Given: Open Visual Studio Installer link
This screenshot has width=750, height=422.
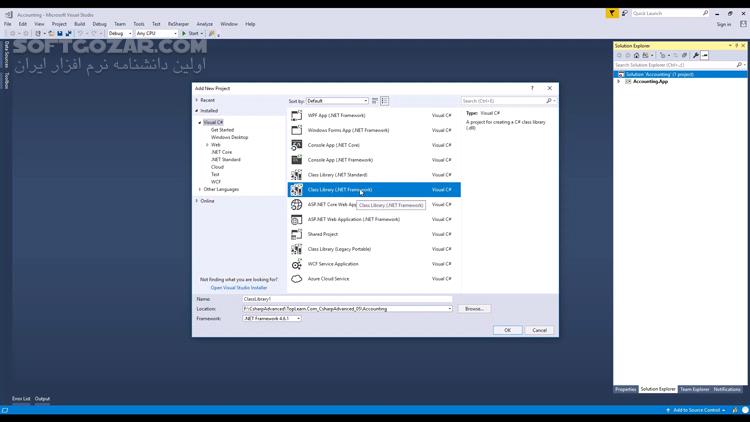Looking at the screenshot, I should [x=239, y=288].
